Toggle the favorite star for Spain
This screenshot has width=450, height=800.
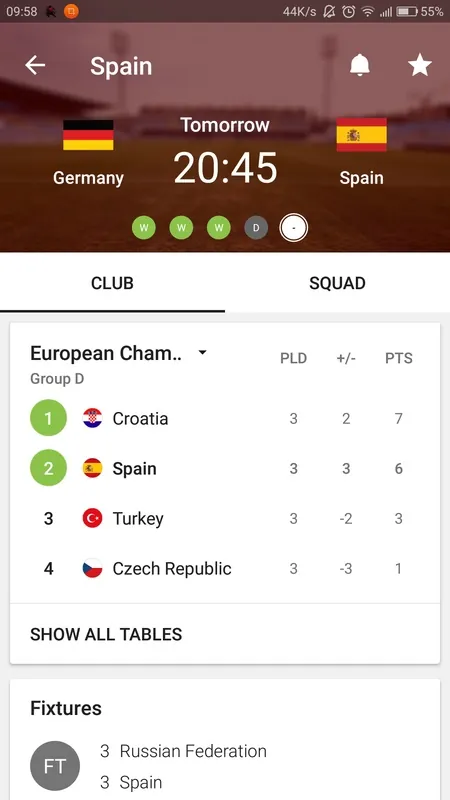click(419, 66)
